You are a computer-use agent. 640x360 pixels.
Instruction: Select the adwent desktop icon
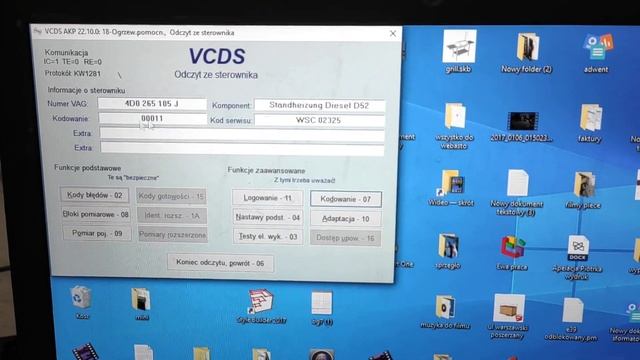(x=596, y=53)
